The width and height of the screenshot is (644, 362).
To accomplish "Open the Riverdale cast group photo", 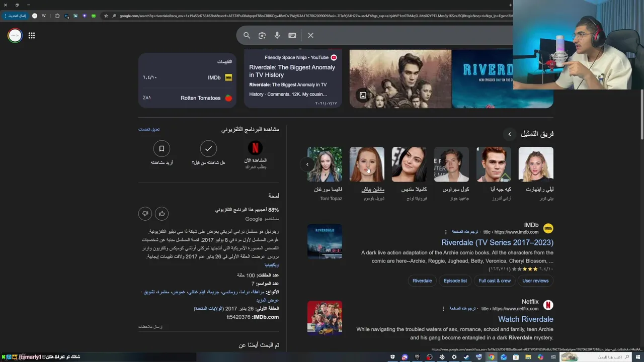I will [x=400, y=78].
